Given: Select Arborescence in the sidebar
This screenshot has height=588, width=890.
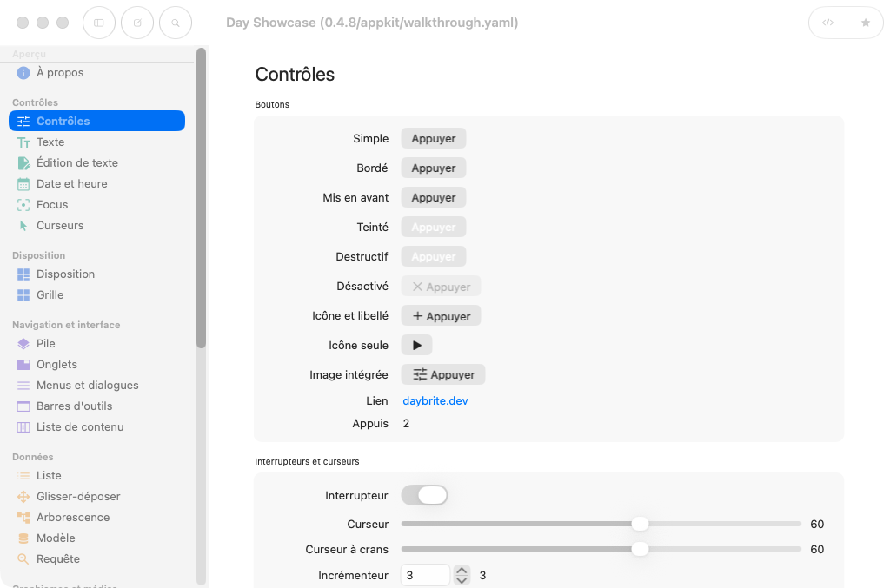Looking at the screenshot, I should click(x=97, y=518).
